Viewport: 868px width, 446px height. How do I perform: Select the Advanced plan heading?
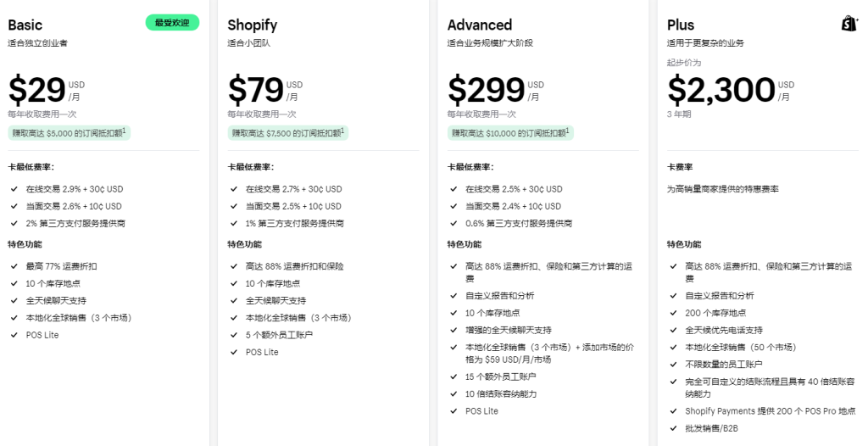pos(480,25)
